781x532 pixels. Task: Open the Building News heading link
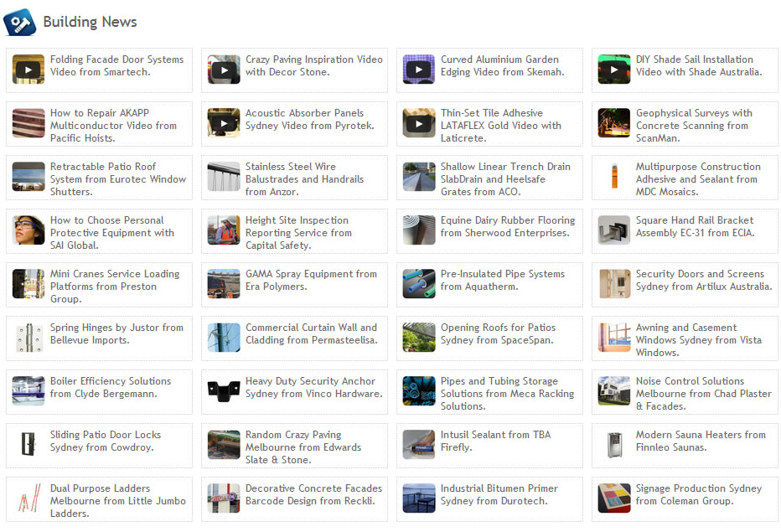[91, 22]
